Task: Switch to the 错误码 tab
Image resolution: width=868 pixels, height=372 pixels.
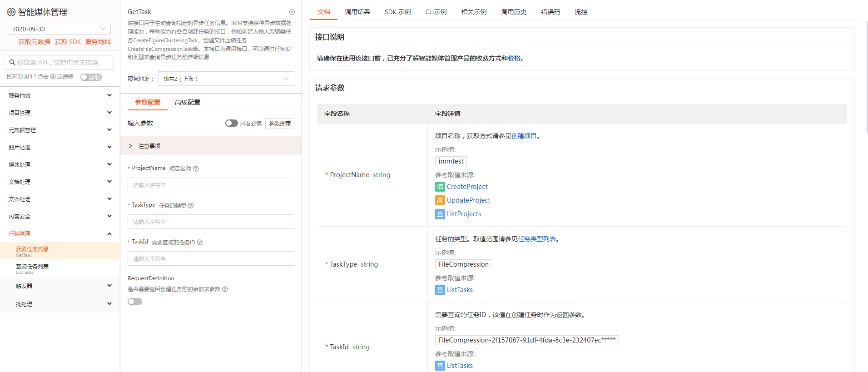Action: coord(551,12)
